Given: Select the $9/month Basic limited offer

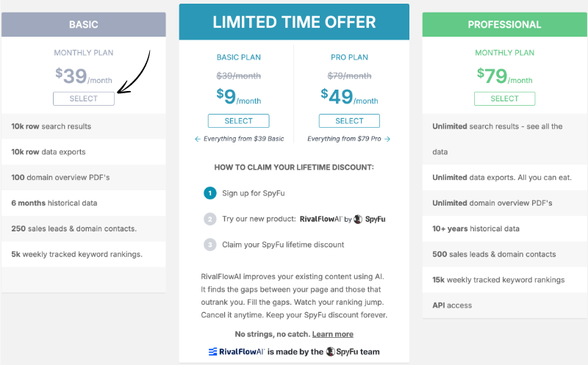Looking at the screenshot, I should pos(238,120).
